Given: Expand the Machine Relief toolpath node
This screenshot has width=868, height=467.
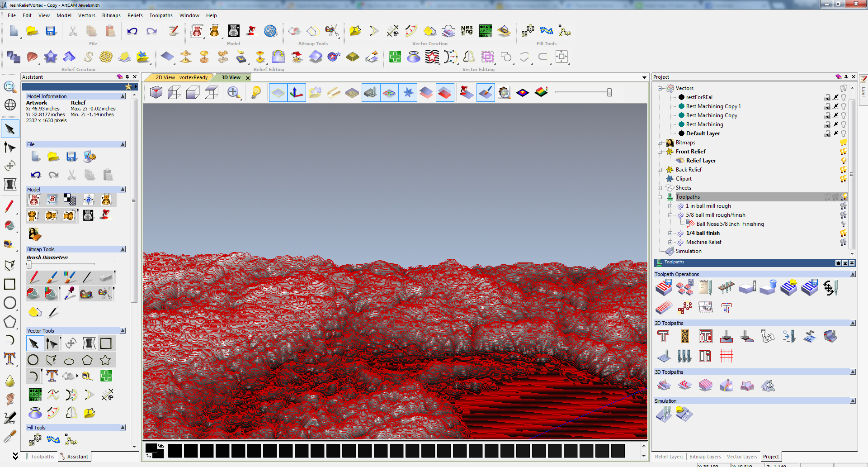Looking at the screenshot, I should pyautogui.click(x=670, y=242).
